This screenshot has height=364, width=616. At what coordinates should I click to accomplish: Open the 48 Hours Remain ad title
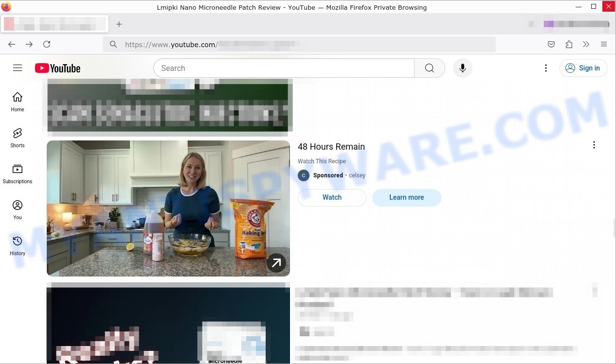pyautogui.click(x=331, y=147)
